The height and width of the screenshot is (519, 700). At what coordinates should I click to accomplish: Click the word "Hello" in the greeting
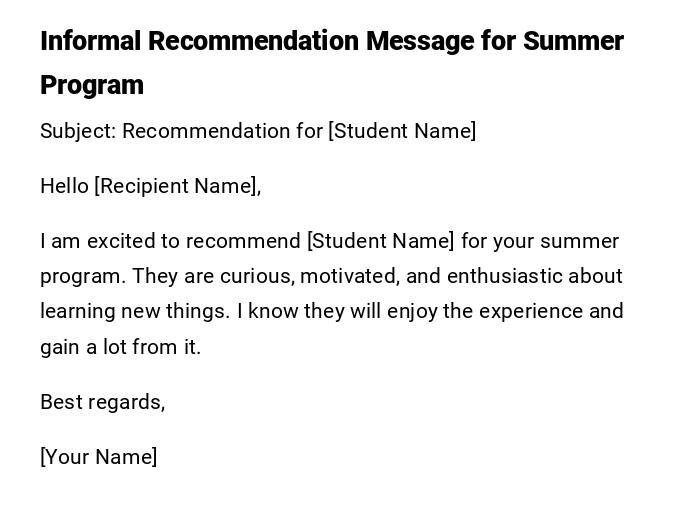[64, 186]
